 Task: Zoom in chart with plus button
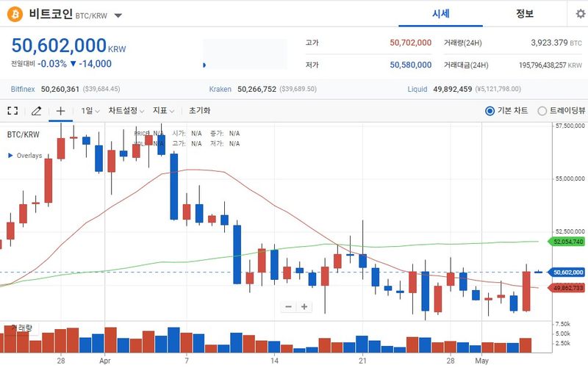(304, 306)
